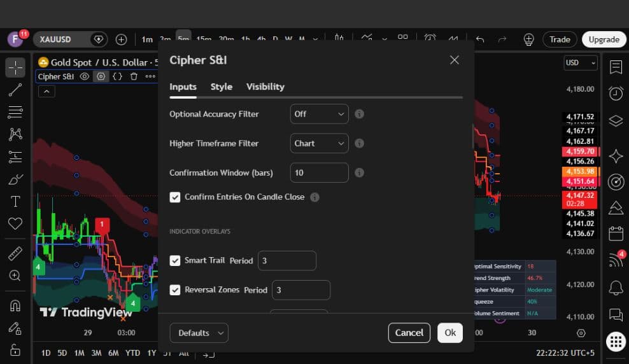This screenshot has width=629, height=364.
Task: Undo the last chart action
Action: pos(480,39)
